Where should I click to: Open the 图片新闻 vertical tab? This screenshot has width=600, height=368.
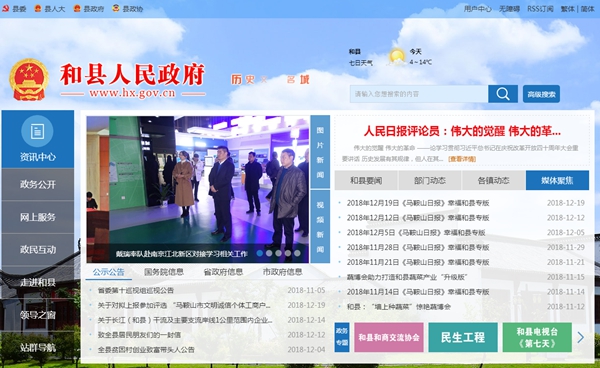[x=320, y=152]
